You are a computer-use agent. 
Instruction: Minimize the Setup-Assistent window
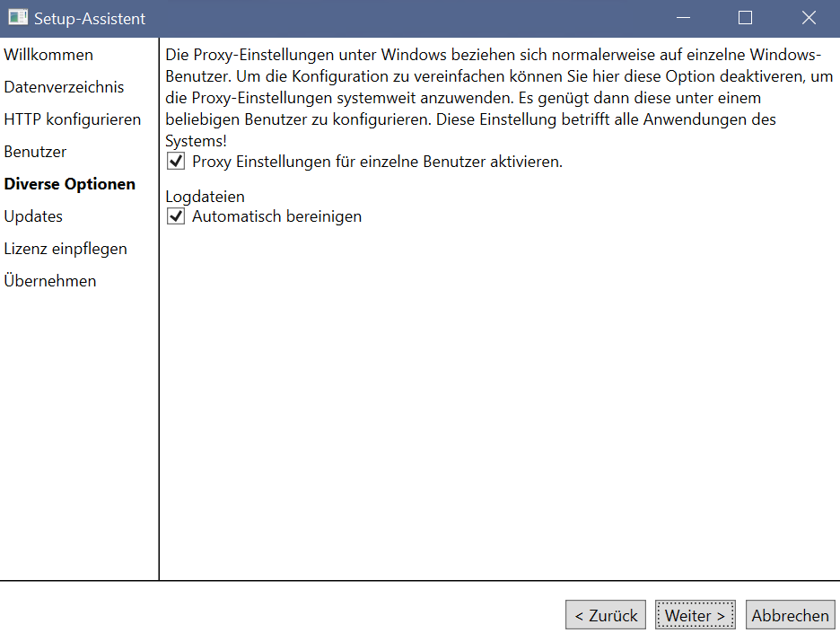point(683,18)
